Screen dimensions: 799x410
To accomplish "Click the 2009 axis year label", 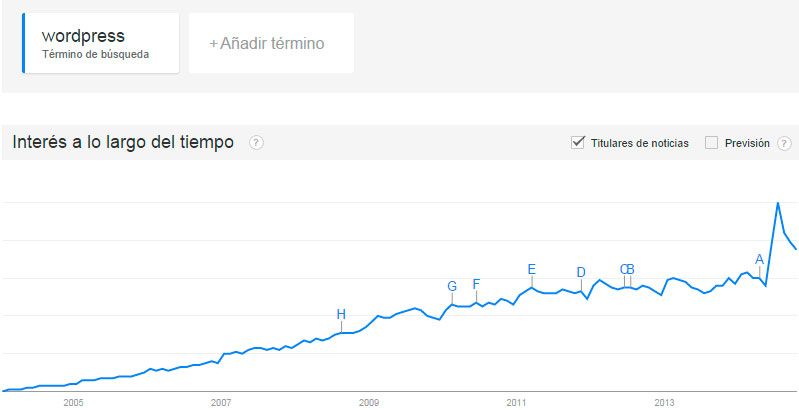I will pos(368,403).
